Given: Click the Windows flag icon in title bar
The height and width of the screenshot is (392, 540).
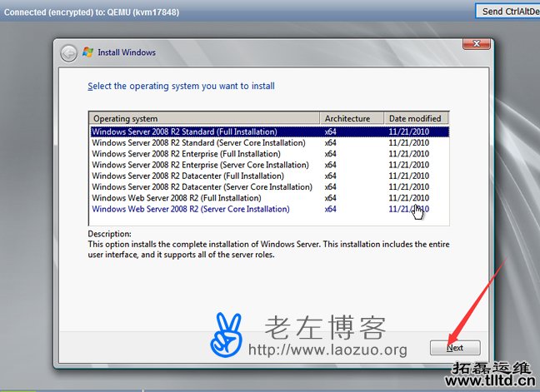Looking at the screenshot, I should coord(87,52).
